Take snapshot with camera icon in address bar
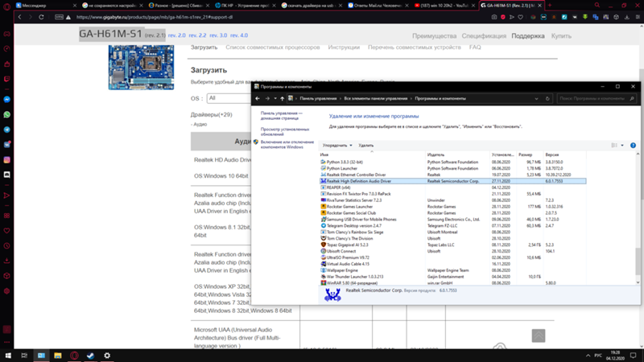 (494, 17)
